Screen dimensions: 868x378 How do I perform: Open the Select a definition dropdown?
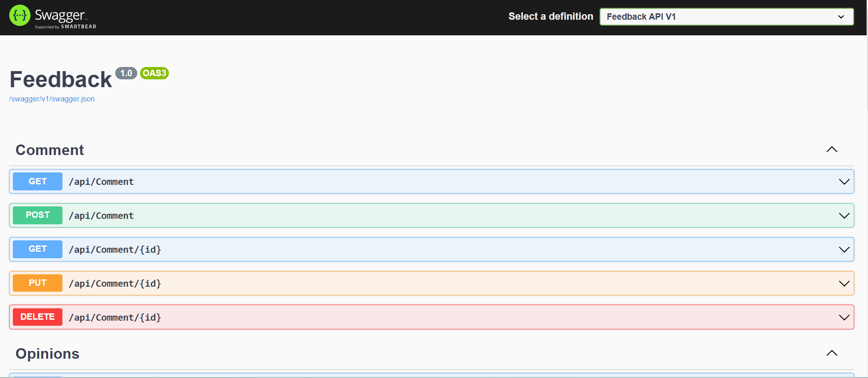click(x=726, y=17)
